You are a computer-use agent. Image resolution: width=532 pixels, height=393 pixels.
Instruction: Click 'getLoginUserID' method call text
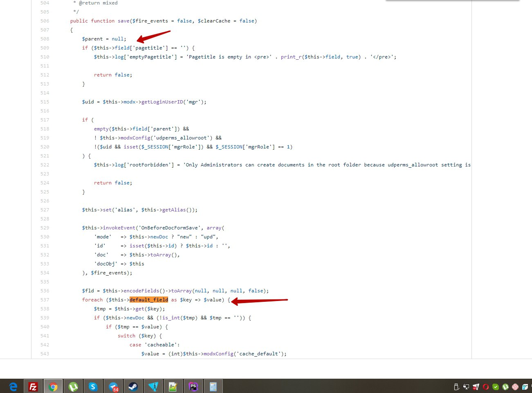(162, 102)
